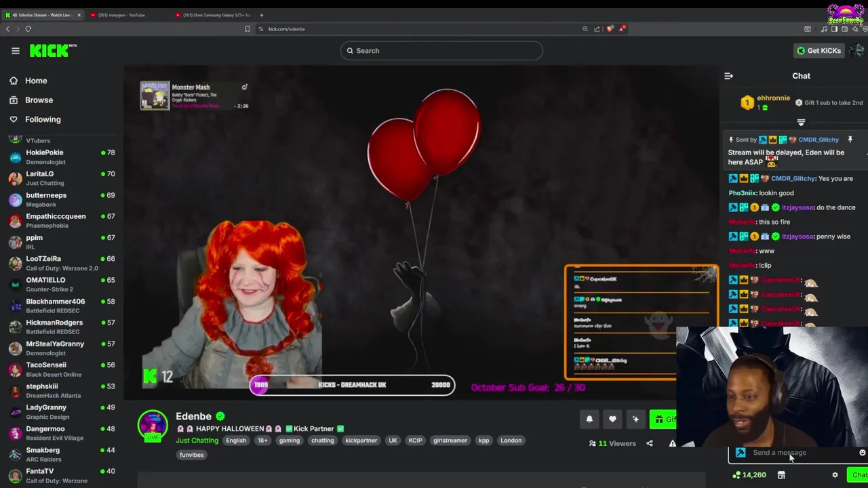Click the Edenbe channel avatar

coord(153,425)
